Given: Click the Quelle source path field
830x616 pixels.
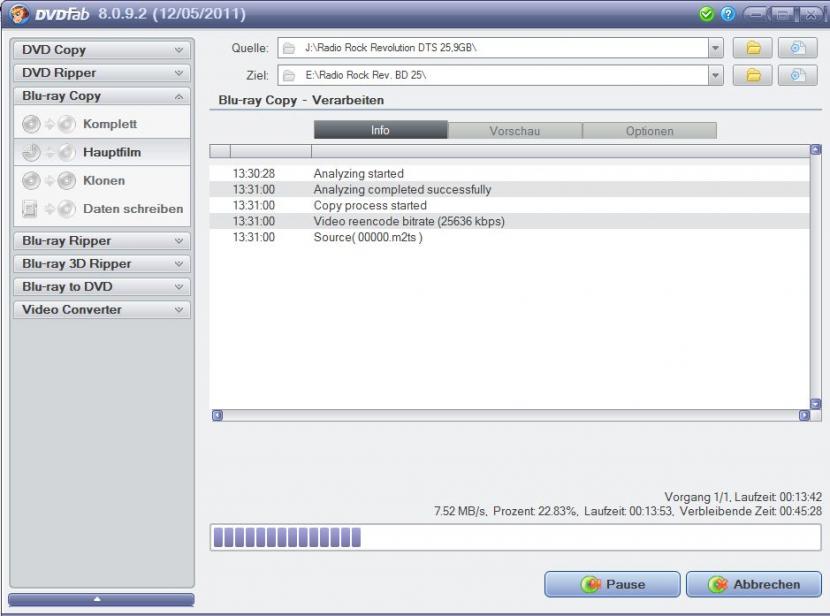Looking at the screenshot, I should [x=500, y=48].
